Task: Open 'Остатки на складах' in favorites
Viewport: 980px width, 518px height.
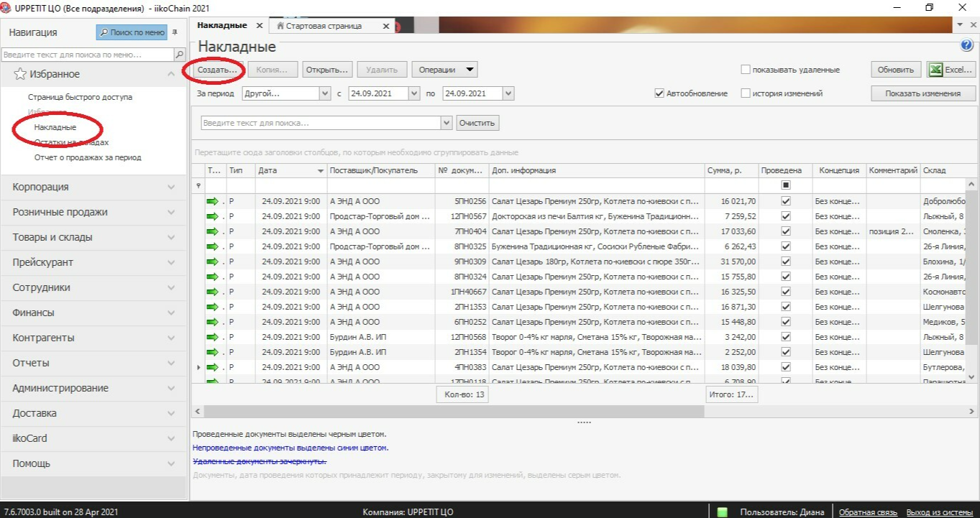Action: click(71, 142)
